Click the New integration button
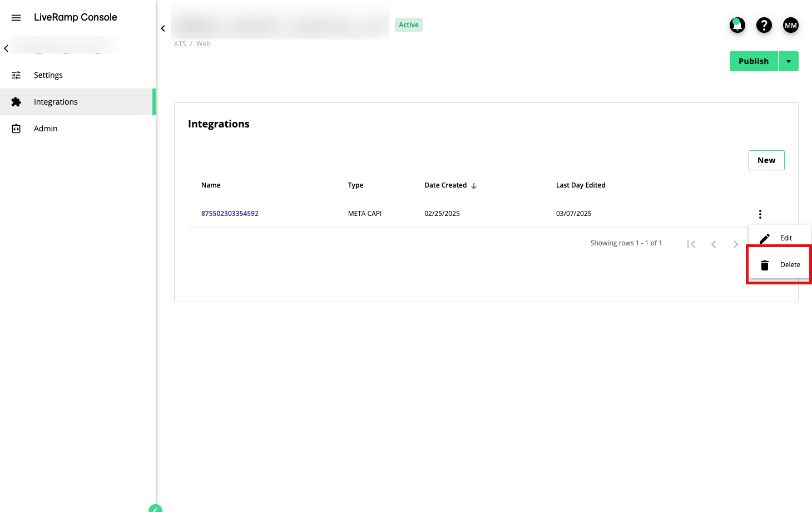812x512 pixels. 766,160
